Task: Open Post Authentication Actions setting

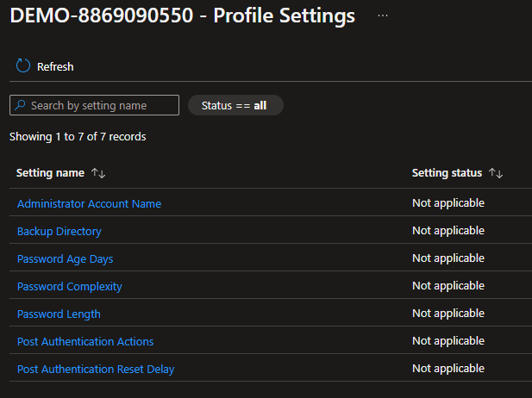Action: pyautogui.click(x=85, y=342)
